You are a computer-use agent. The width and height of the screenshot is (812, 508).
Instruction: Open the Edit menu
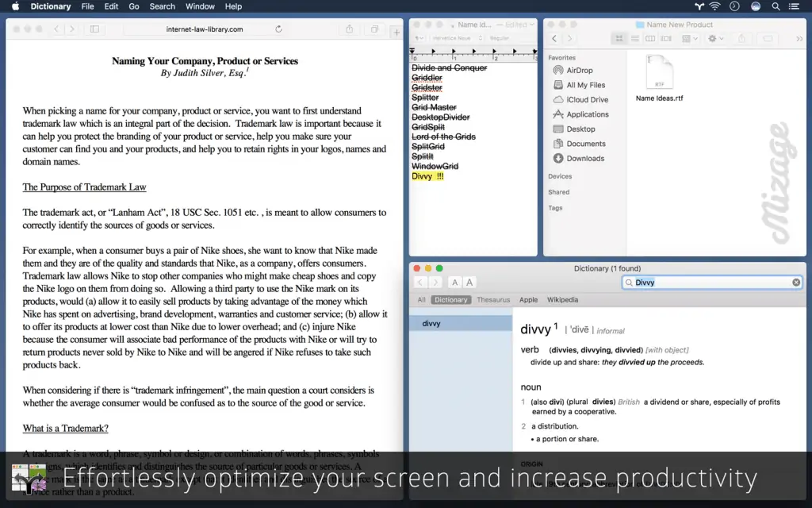tap(111, 6)
